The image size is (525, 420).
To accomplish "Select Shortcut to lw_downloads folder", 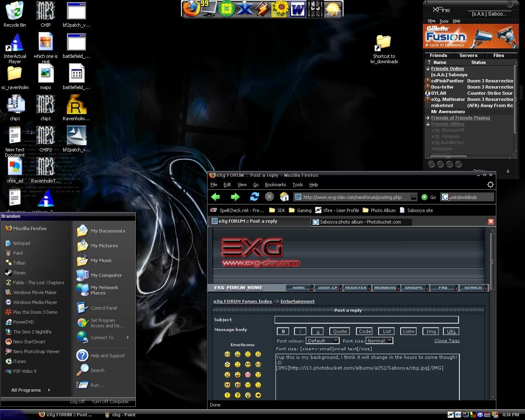I will pyautogui.click(x=384, y=49).
